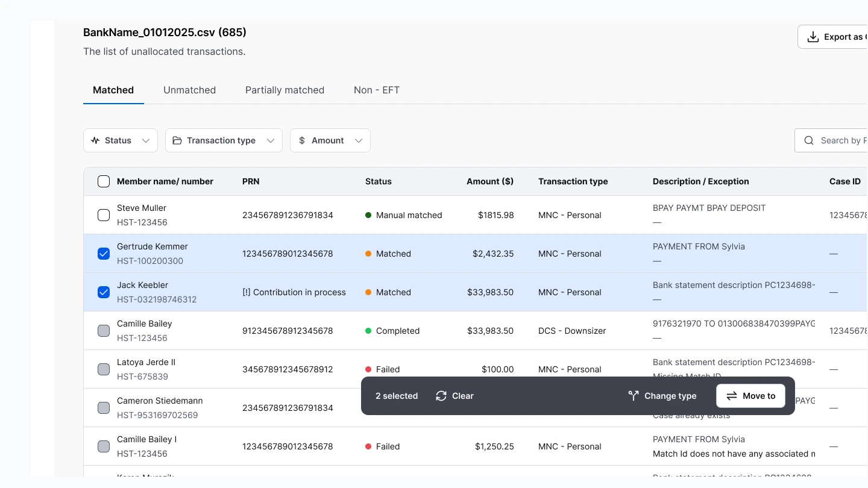
Task: Click the $1815.98 amount cell
Action: [x=496, y=215]
